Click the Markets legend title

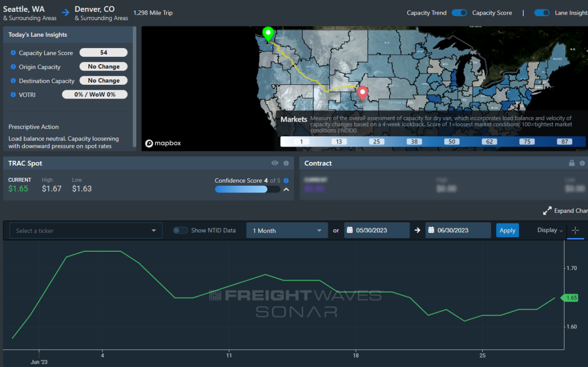click(x=294, y=119)
